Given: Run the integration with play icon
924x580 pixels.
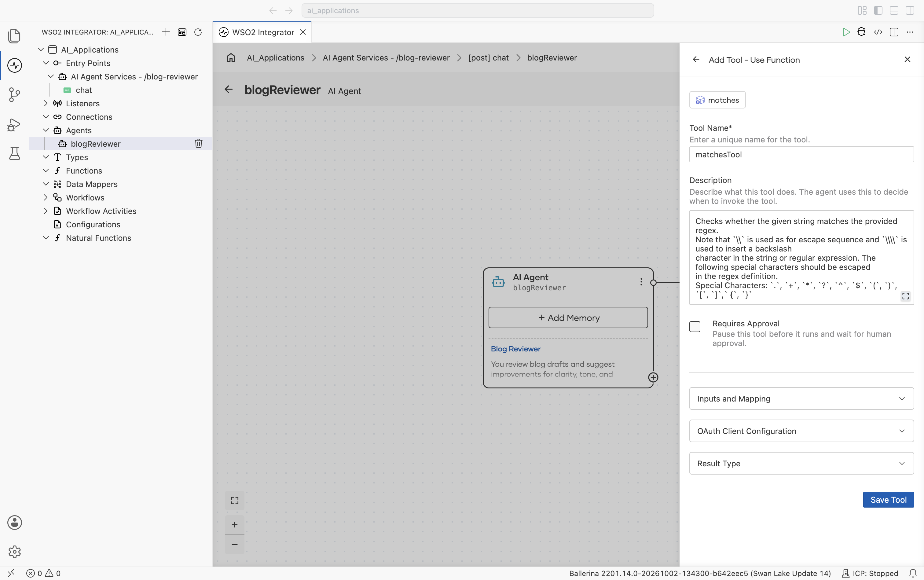Looking at the screenshot, I should (846, 32).
